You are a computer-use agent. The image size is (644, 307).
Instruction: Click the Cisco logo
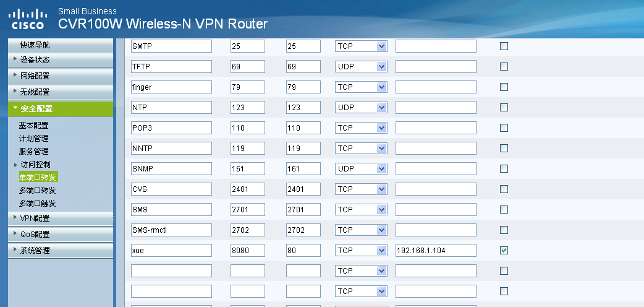pos(27,19)
